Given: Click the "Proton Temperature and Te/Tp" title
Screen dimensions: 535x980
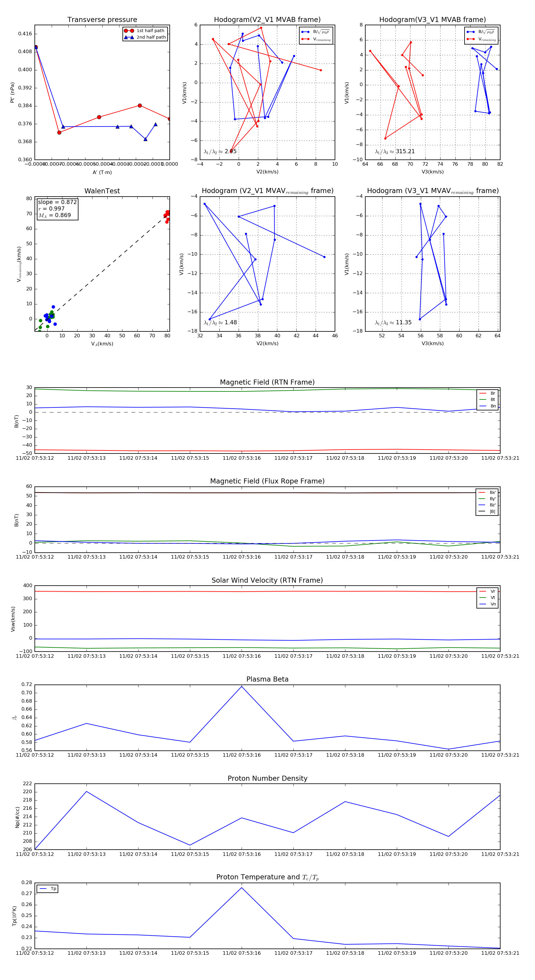Looking at the screenshot, I should [267, 877].
